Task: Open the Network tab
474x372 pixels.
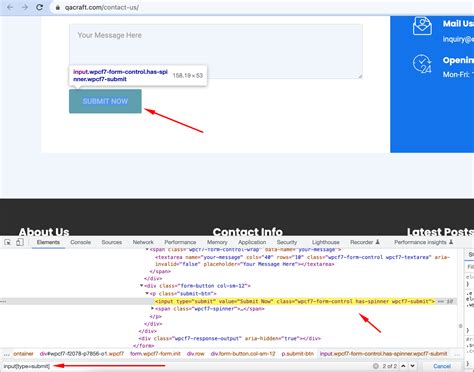Action: pyautogui.click(x=143, y=242)
